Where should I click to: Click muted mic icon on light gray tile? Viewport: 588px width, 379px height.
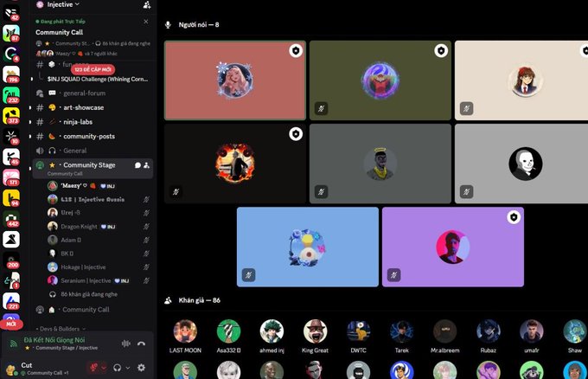click(x=466, y=192)
